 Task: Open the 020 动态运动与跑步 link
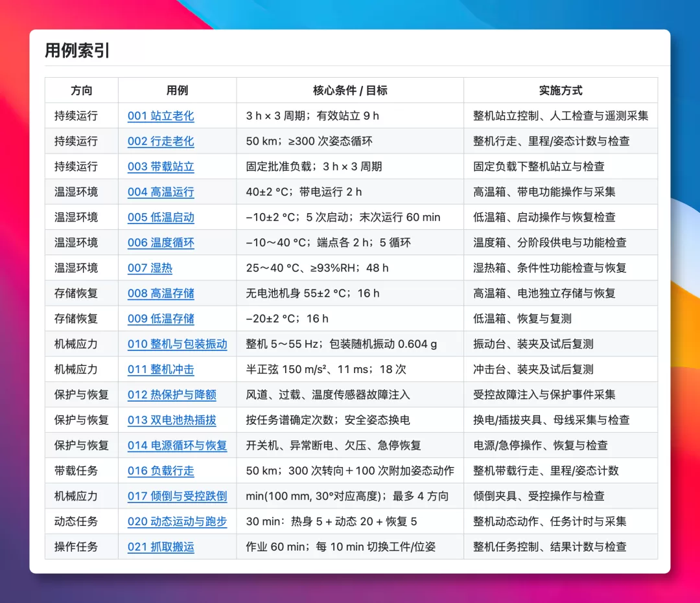pyautogui.click(x=177, y=522)
